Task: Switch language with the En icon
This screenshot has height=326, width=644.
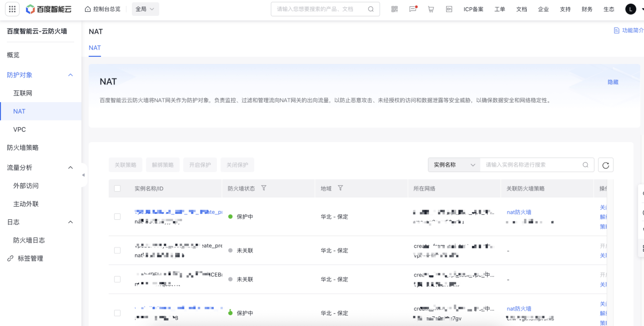Action: (x=449, y=9)
